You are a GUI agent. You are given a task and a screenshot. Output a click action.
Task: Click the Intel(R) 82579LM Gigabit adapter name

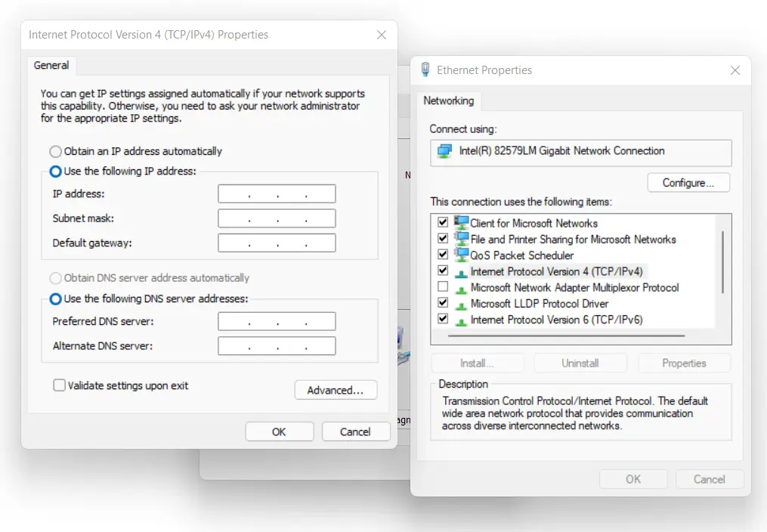561,150
